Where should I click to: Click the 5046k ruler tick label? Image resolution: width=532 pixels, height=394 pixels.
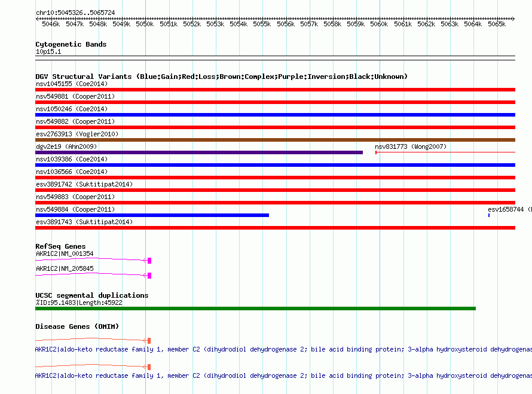[x=51, y=24]
